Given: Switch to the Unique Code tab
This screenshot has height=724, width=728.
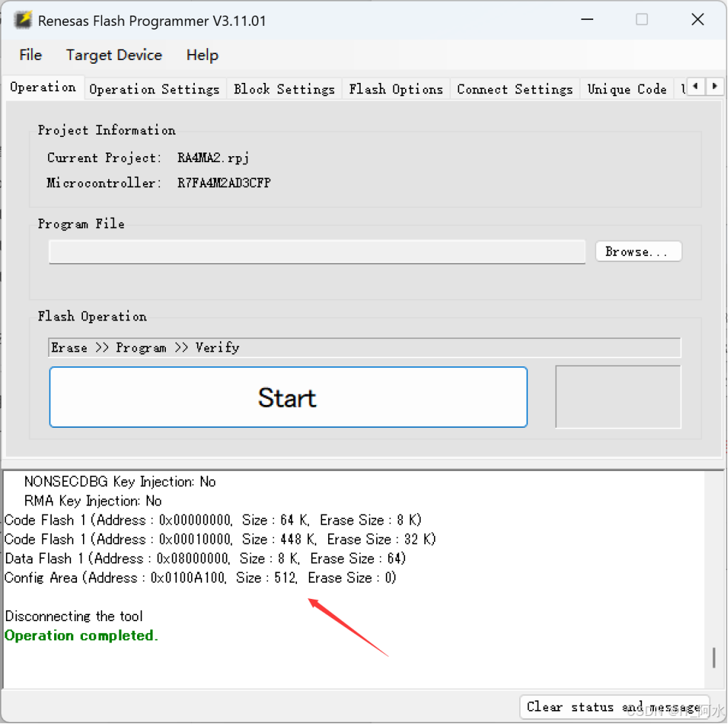Looking at the screenshot, I should [x=627, y=89].
